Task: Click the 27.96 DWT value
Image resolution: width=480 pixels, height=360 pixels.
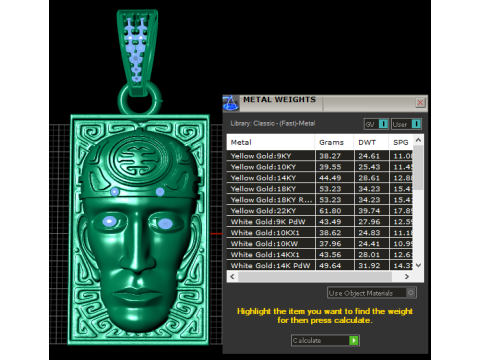Action: coord(369,222)
